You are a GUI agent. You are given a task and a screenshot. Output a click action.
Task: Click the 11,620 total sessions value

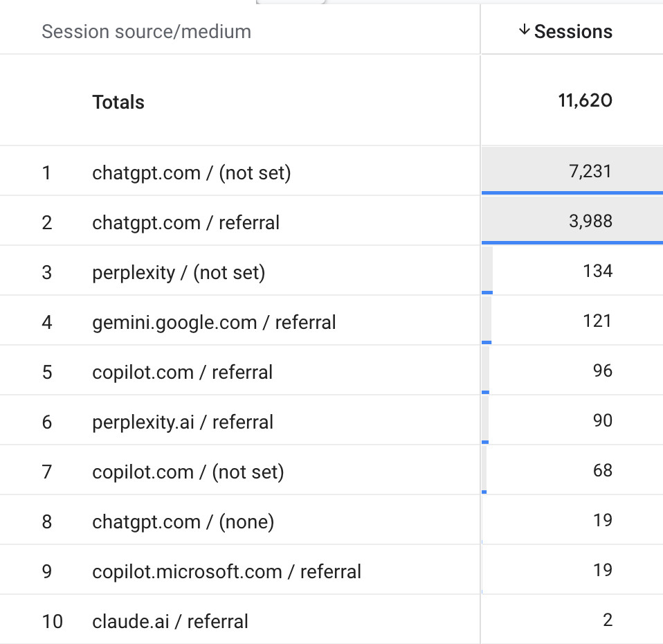click(x=585, y=101)
